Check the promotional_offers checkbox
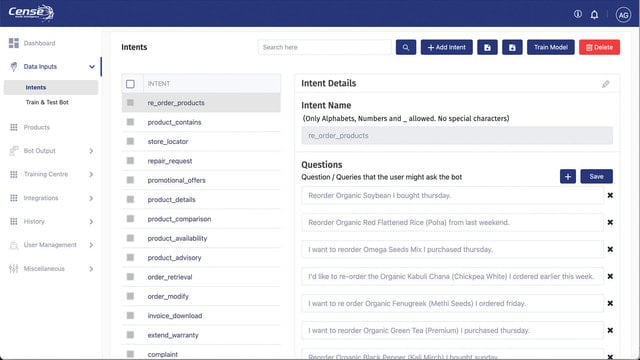This screenshot has height=360, width=640. (x=130, y=180)
